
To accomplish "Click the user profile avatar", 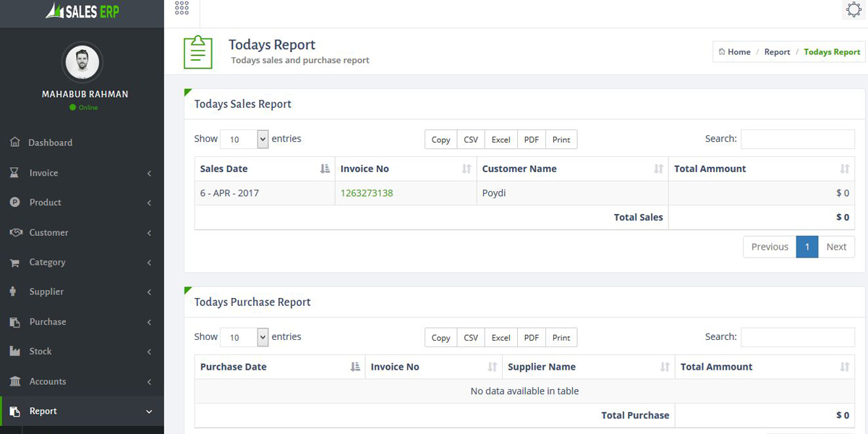I will pyautogui.click(x=82, y=63).
